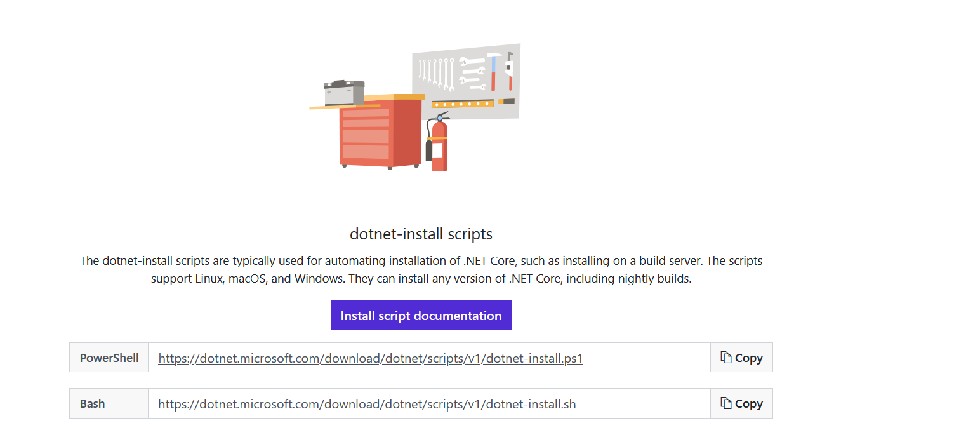
Task: Click the red tool cabinet drawing
Action: [368, 133]
